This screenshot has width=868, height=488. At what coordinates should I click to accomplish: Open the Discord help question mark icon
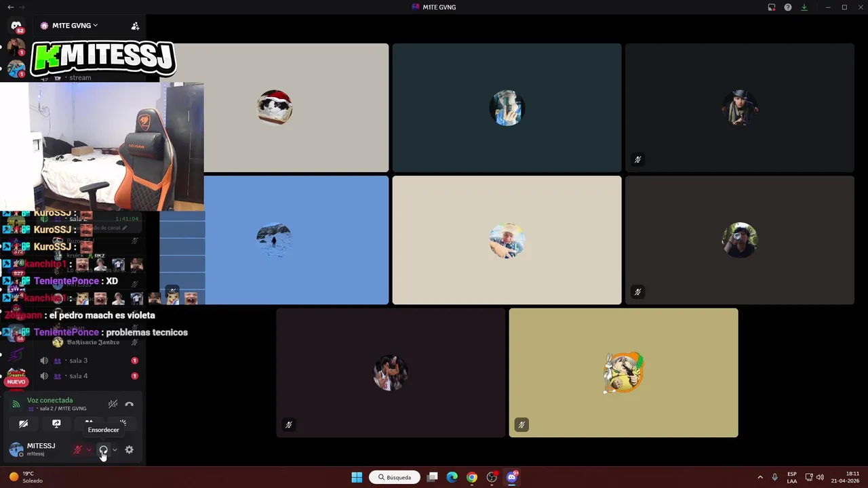(x=788, y=7)
